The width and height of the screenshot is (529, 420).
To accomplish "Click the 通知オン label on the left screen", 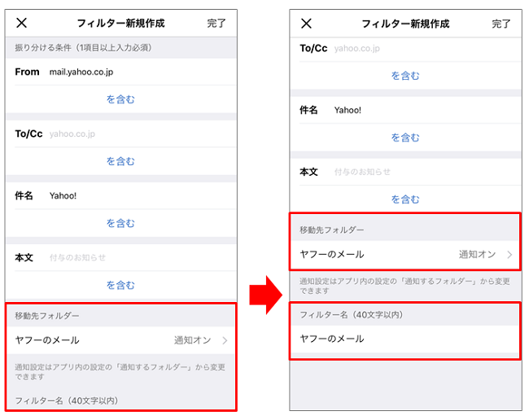I will [193, 340].
